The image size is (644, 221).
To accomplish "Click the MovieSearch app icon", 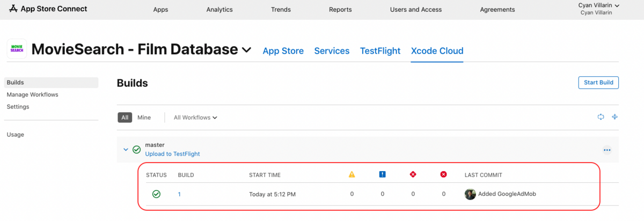I will point(17,49).
